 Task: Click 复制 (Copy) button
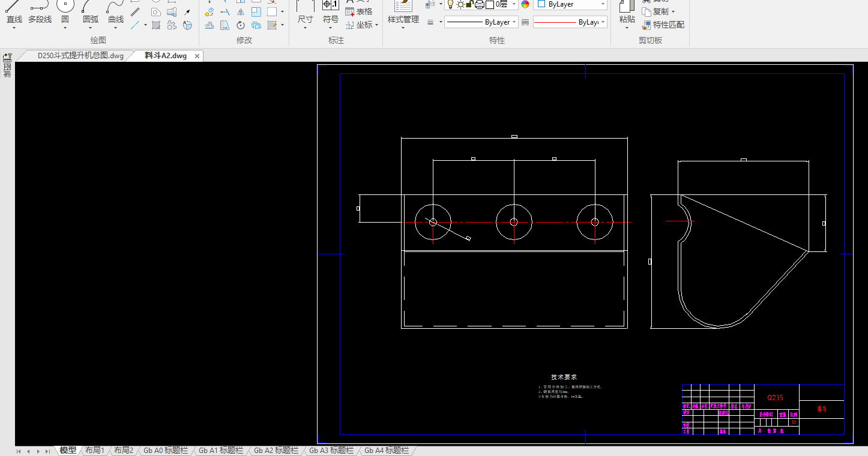[x=656, y=11]
